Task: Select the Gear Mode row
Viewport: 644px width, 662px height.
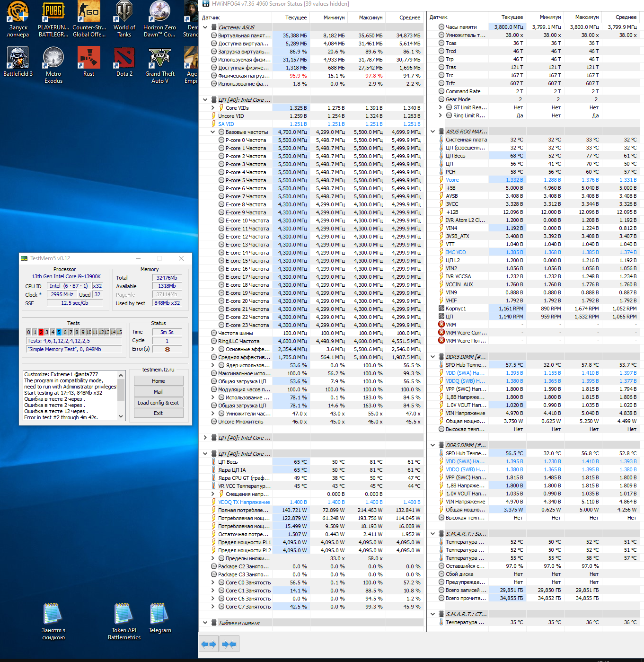Action: (x=534, y=99)
